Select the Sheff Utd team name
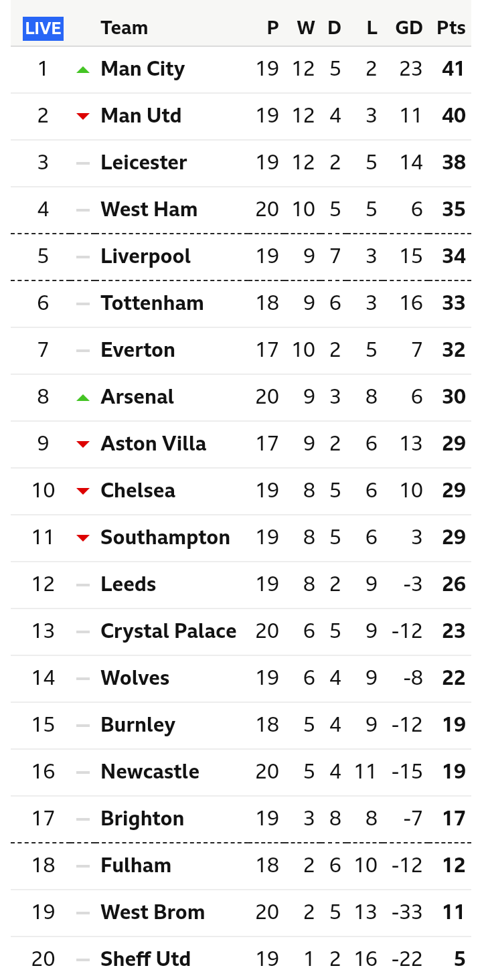Screen dimensions: 482x980 pos(145,959)
